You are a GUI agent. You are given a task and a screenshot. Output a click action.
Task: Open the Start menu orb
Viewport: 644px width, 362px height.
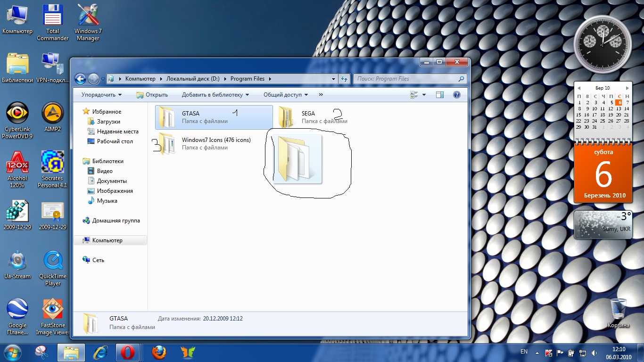tap(12, 352)
